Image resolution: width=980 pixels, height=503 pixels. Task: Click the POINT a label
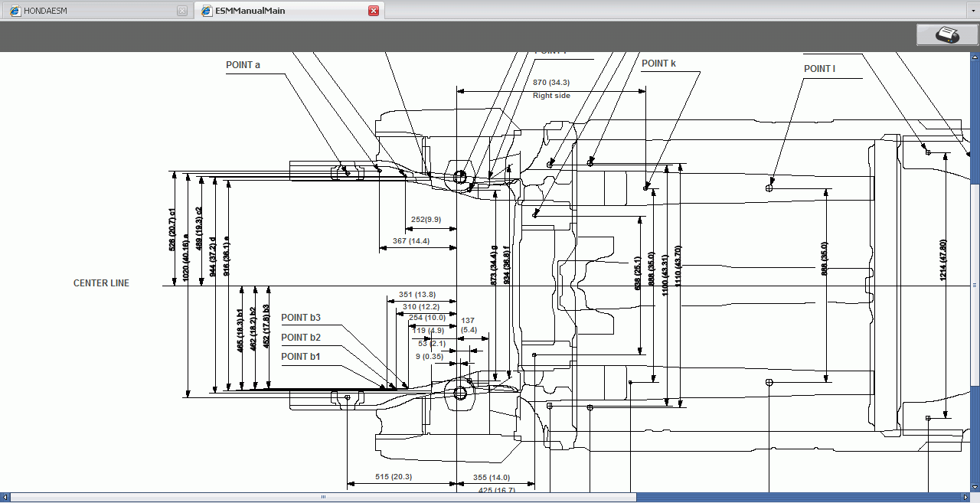click(x=243, y=65)
